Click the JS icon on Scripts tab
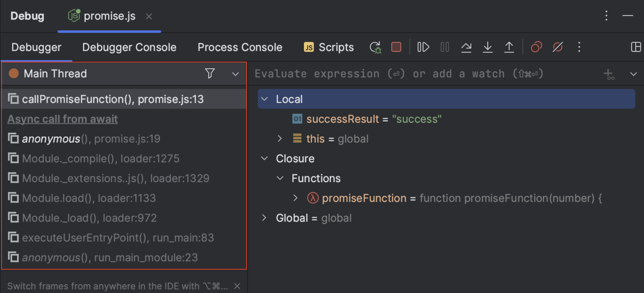The height and width of the screenshot is (293, 644). [x=309, y=47]
